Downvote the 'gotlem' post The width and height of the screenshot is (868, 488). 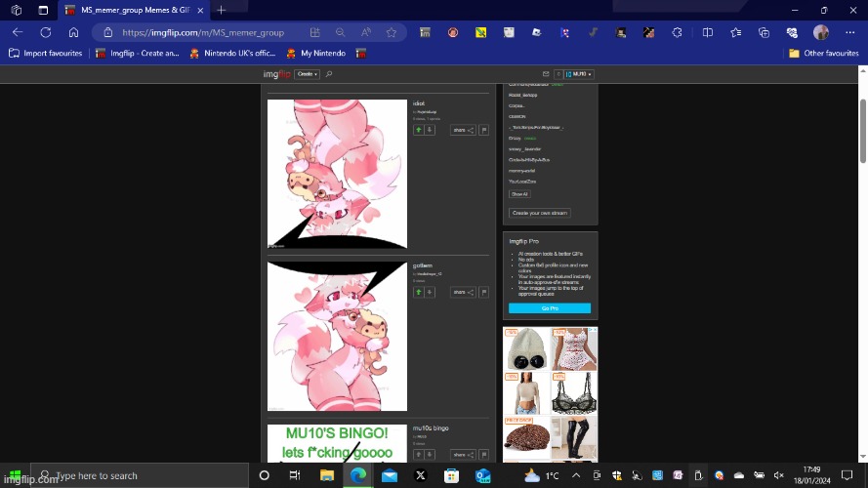(x=430, y=292)
